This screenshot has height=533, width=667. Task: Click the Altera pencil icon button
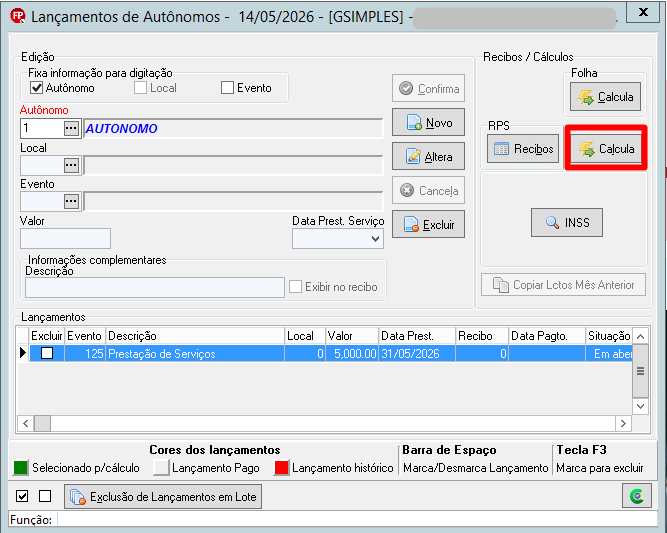tap(428, 157)
